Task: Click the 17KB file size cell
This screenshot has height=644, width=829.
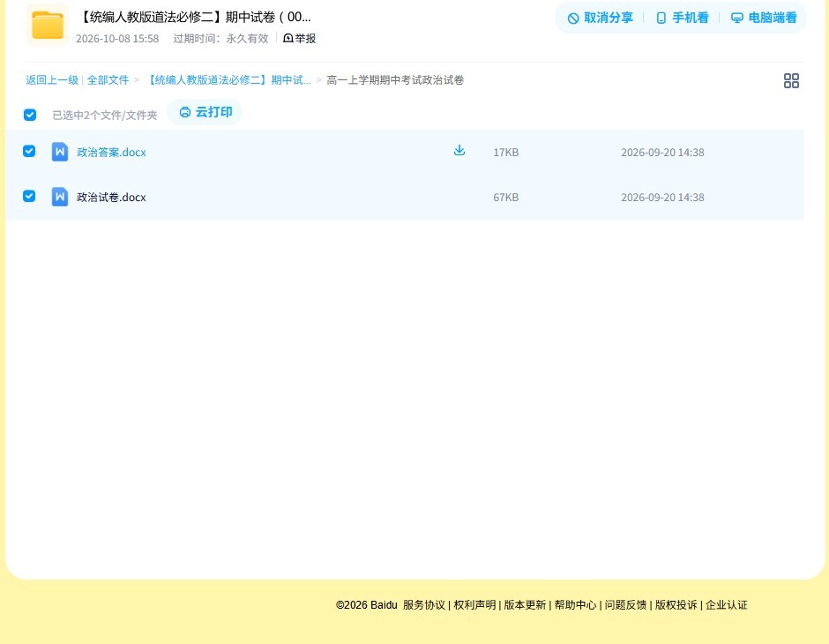Action: pos(506,153)
